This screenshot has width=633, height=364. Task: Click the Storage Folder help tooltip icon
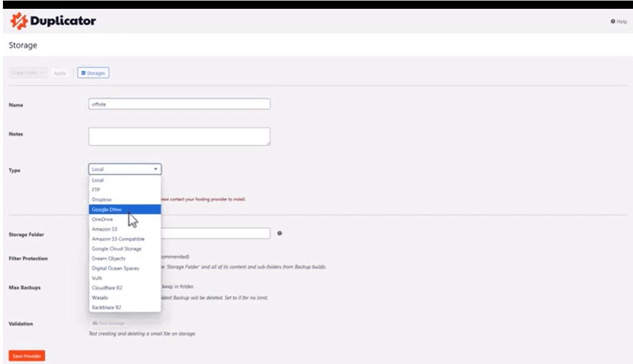coord(279,233)
